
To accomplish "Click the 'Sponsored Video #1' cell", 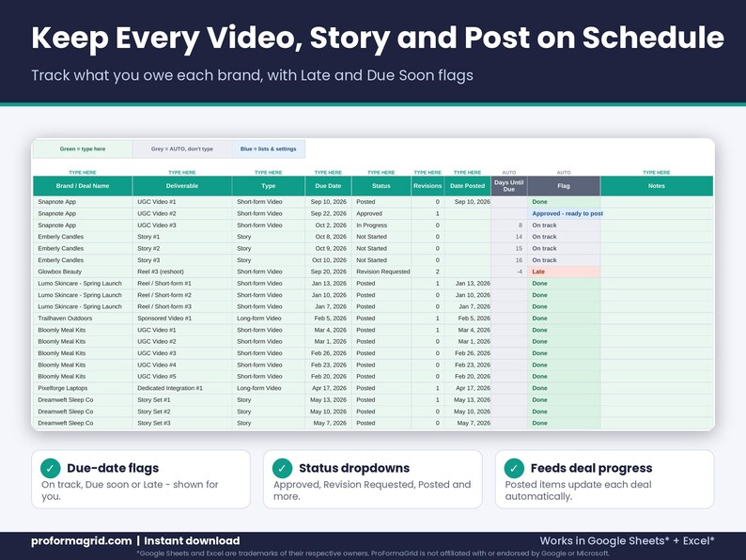I will [182, 319].
